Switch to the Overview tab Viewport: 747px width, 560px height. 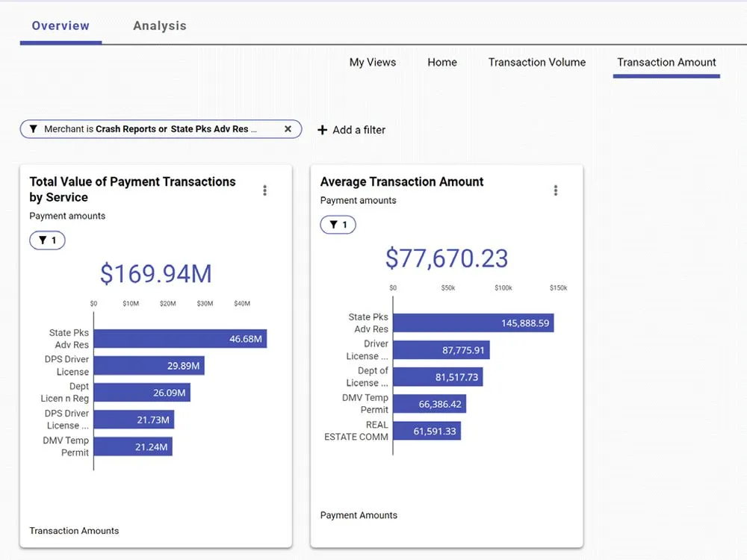[60, 25]
